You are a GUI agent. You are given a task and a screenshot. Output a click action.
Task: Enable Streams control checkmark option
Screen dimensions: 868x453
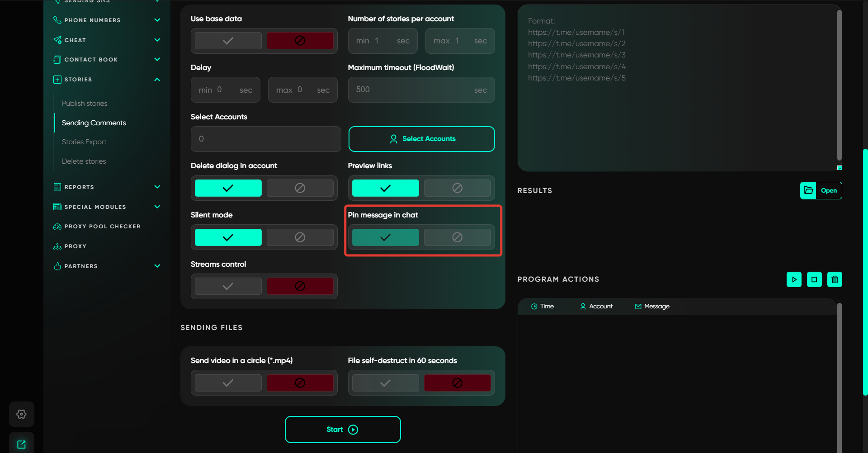point(228,286)
